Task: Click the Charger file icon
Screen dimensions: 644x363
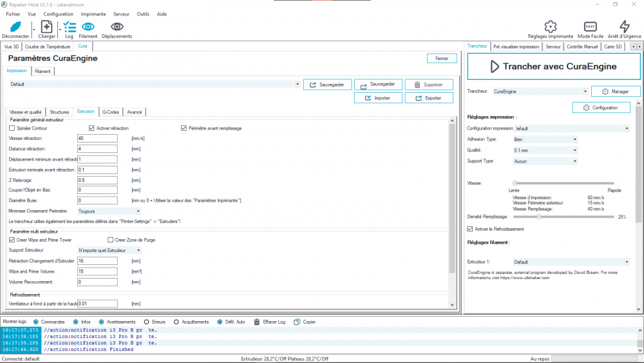Action: [x=46, y=26]
